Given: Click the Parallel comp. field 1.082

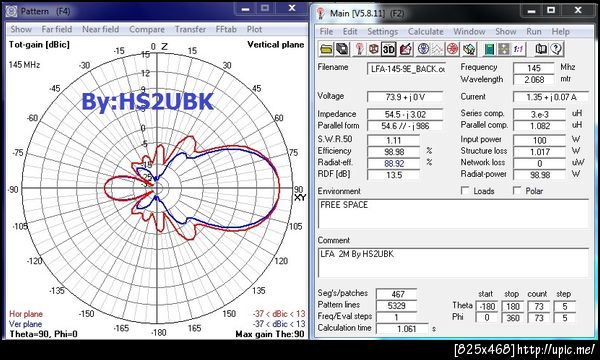Looking at the screenshot, I should (539, 125).
